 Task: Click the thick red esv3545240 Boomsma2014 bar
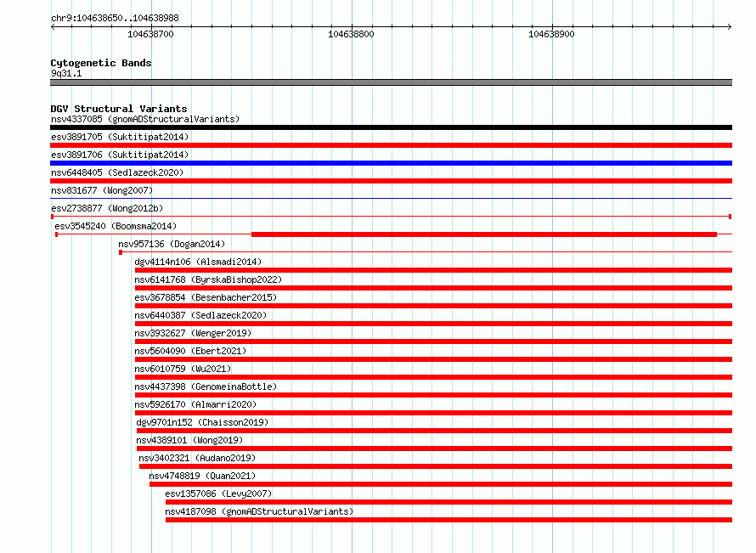pos(484,234)
